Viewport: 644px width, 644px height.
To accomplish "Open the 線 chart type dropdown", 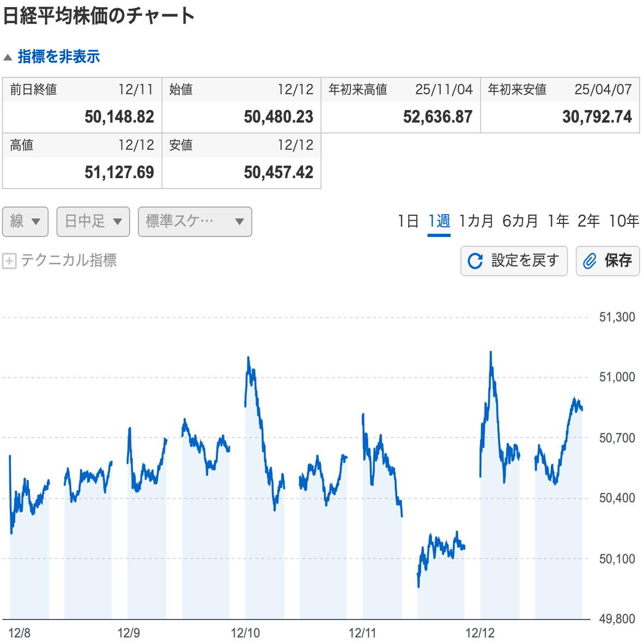I will (x=26, y=222).
